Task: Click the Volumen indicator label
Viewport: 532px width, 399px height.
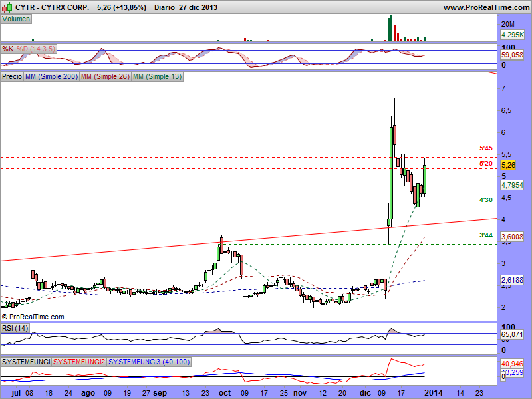Action: coord(16,19)
